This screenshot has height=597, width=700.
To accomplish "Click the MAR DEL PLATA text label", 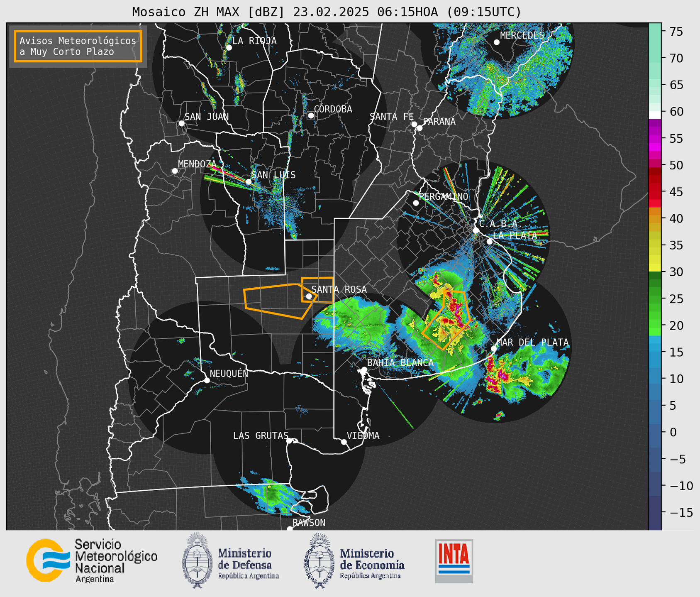I will click(x=532, y=343).
